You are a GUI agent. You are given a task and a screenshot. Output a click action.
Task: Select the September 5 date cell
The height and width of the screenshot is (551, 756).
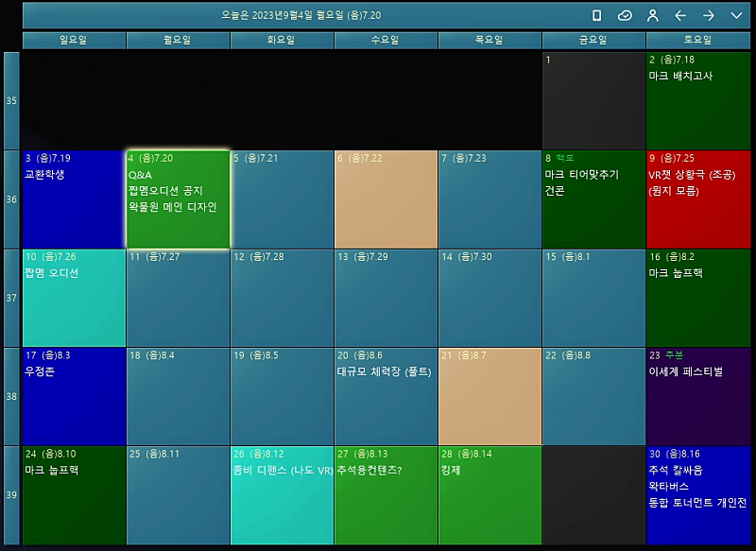[x=282, y=199]
